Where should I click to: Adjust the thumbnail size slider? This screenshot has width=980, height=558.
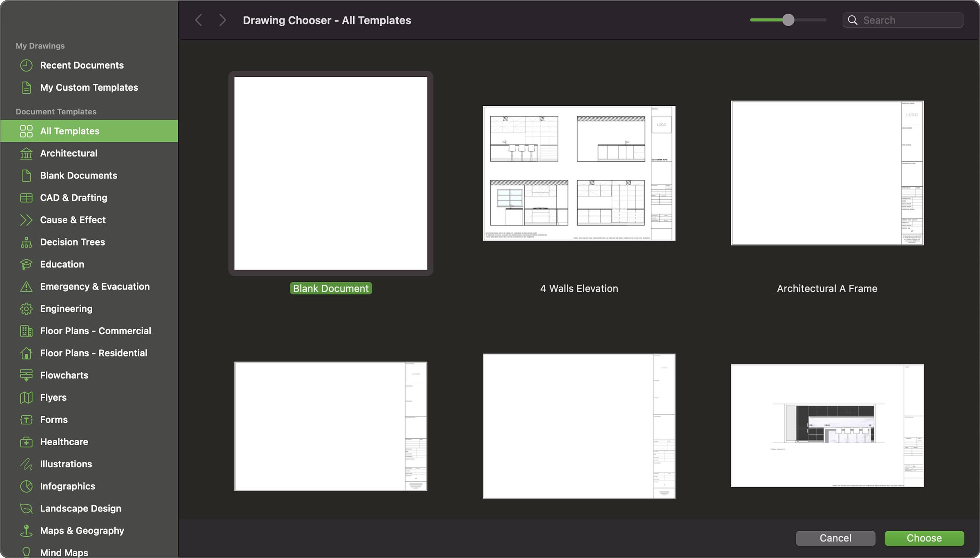[788, 20]
